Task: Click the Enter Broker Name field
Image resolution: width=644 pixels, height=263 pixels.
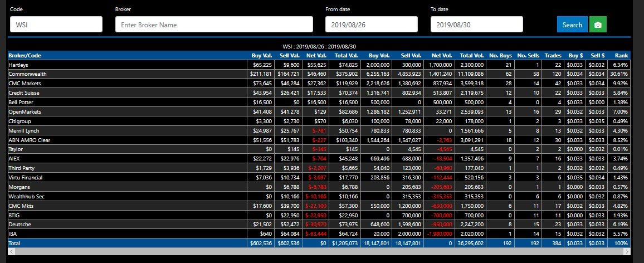Action: click(x=214, y=25)
